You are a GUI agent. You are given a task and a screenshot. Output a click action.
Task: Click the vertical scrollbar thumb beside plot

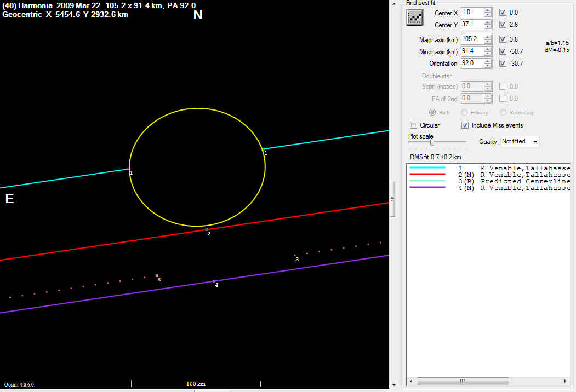coord(392,199)
